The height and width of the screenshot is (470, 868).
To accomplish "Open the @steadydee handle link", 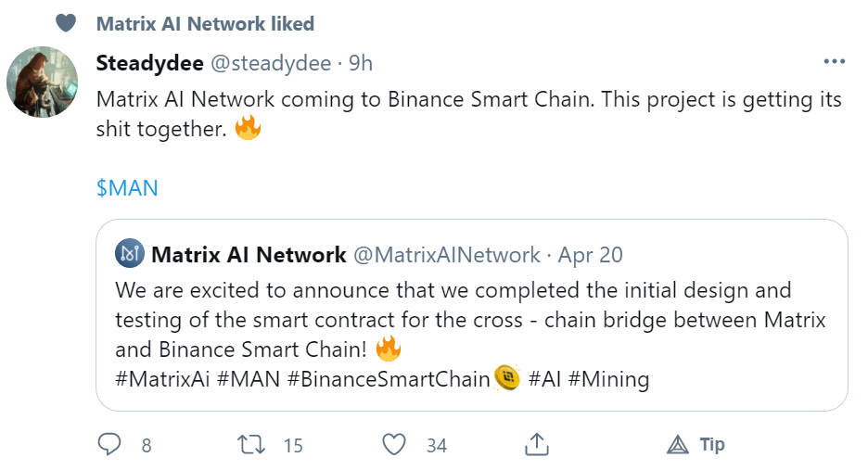I will pyautogui.click(x=271, y=62).
